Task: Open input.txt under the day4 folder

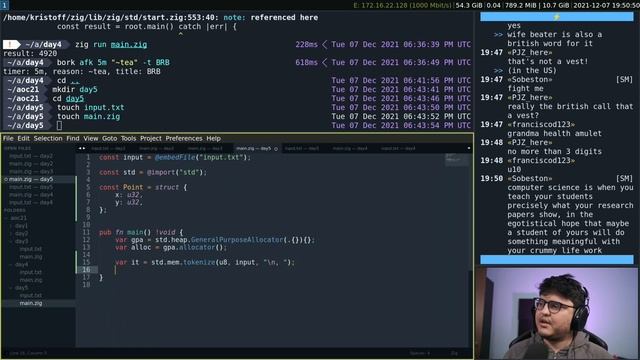Action: 31,272
